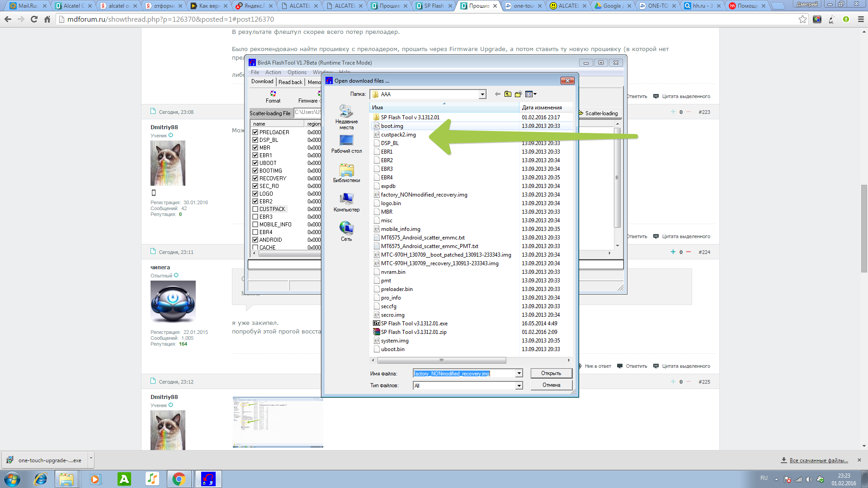Click the Открыть button
This screenshot has width=868, height=488.
pyautogui.click(x=551, y=373)
